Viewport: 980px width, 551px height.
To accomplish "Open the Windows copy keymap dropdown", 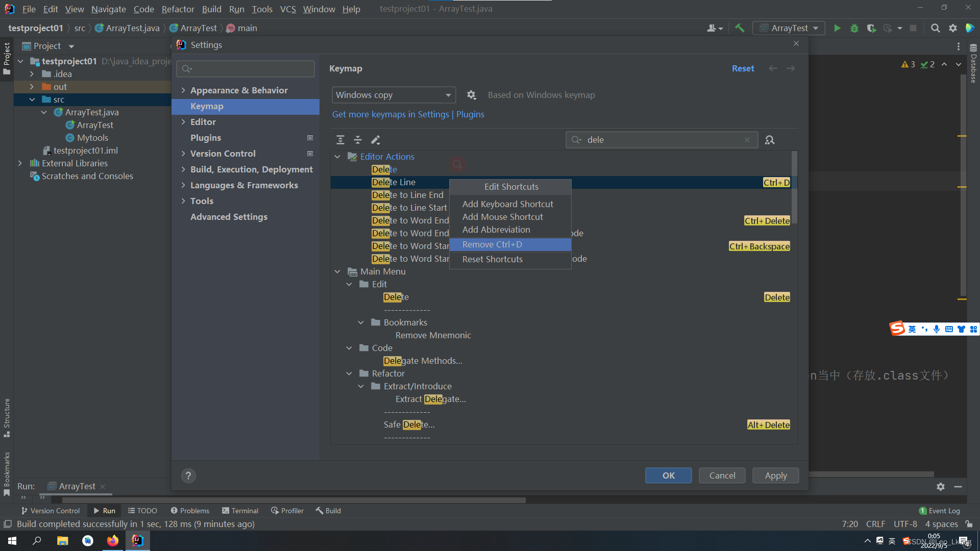I will pyautogui.click(x=393, y=94).
